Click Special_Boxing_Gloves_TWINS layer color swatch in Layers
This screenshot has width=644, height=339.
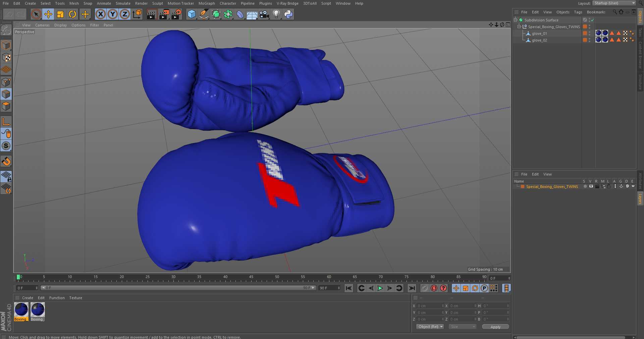(x=523, y=187)
